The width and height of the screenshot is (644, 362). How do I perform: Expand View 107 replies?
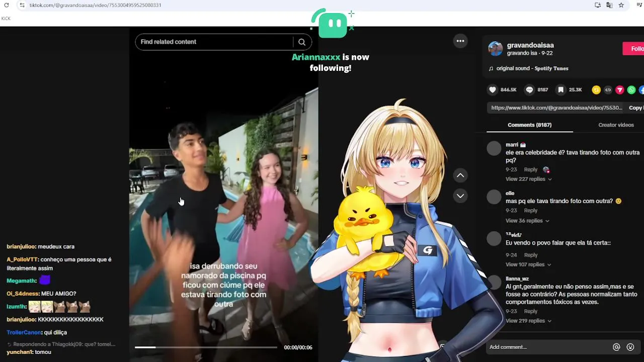[528, 264]
